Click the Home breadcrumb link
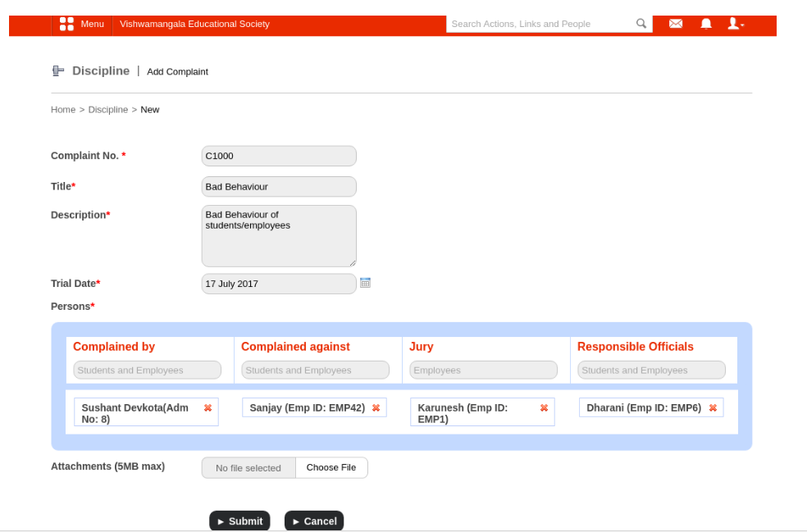 tap(63, 110)
